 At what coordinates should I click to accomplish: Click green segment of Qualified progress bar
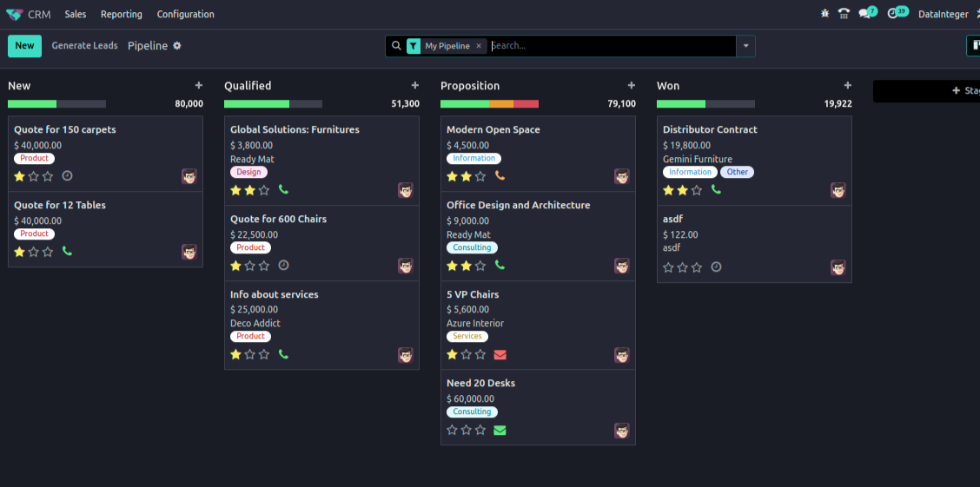257,103
